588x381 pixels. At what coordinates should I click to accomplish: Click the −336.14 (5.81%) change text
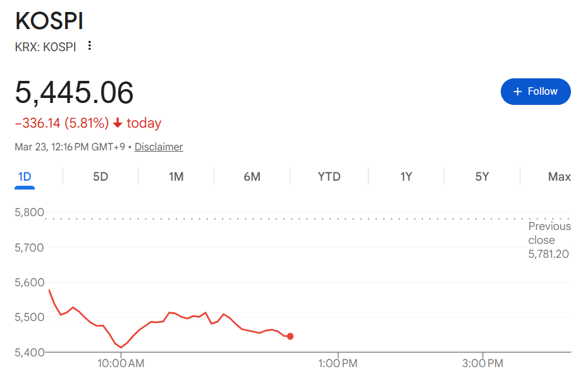point(61,123)
